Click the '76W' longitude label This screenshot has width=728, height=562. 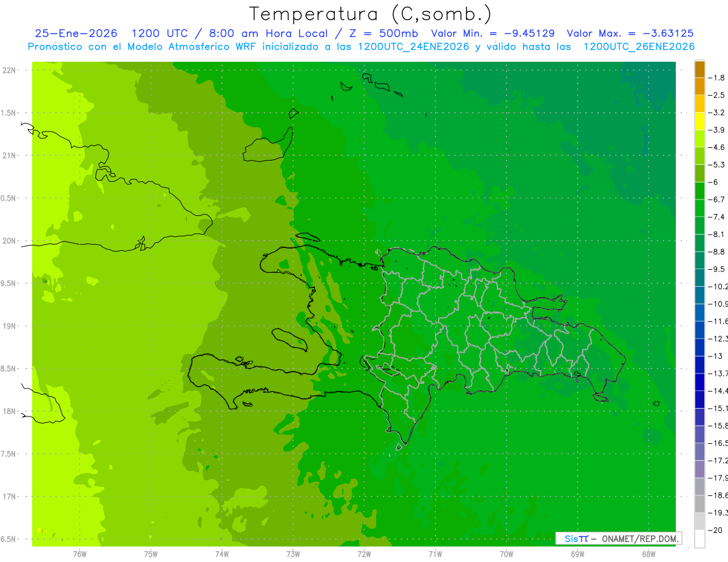coord(79,554)
